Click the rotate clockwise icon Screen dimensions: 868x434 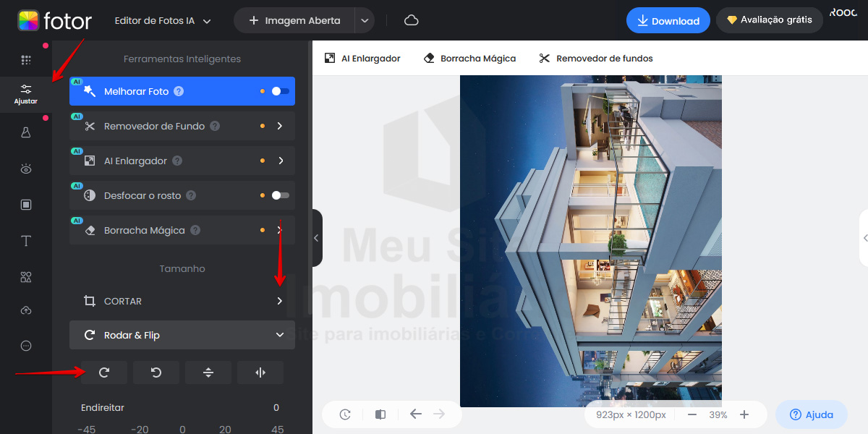[104, 373]
